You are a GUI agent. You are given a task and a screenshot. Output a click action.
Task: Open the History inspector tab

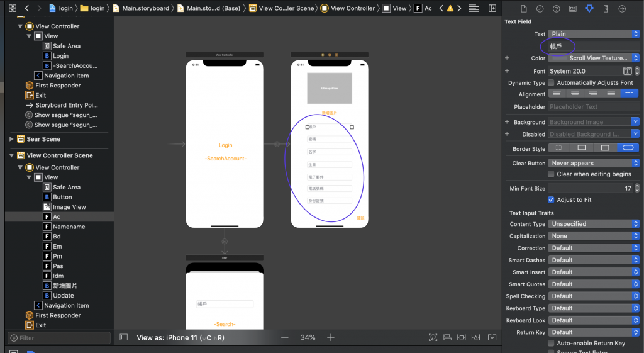[x=540, y=9]
